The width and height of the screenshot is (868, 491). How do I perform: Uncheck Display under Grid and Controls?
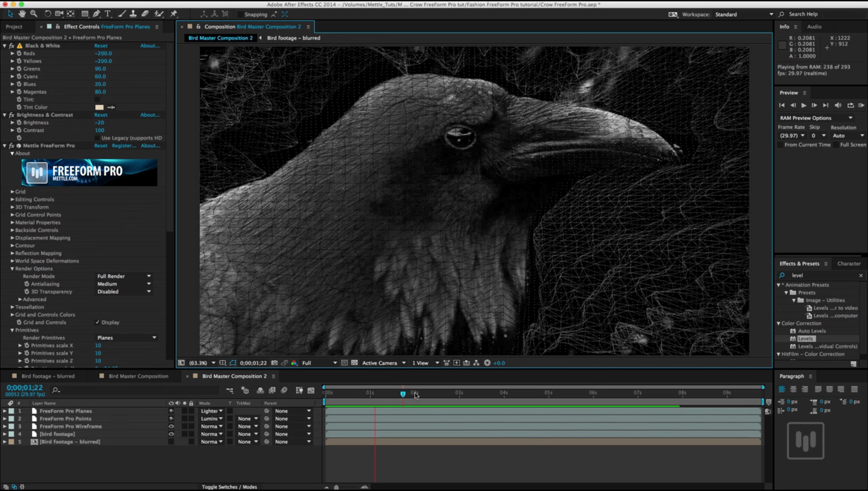pos(97,322)
